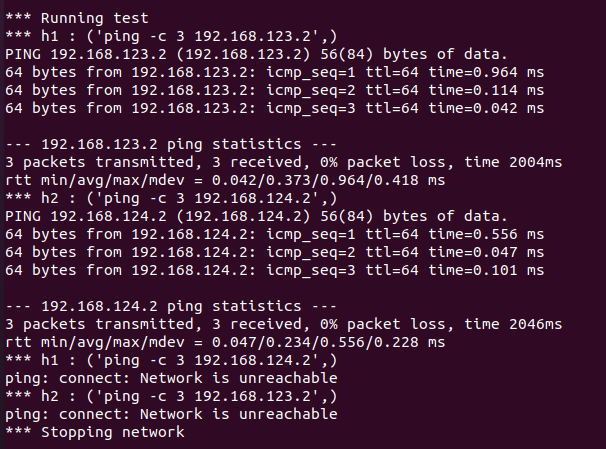Click the "*** Running test" line
Viewport: 606px width, 449px height.
tap(77, 17)
